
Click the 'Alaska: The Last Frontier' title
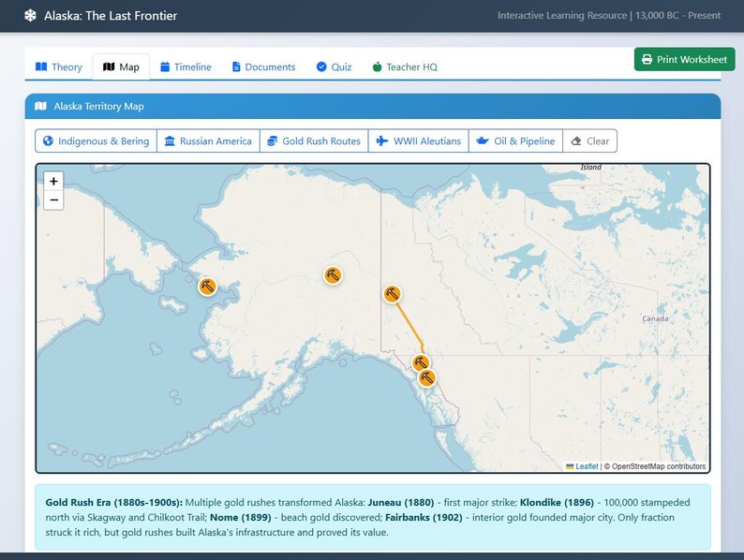click(x=111, y=16)
